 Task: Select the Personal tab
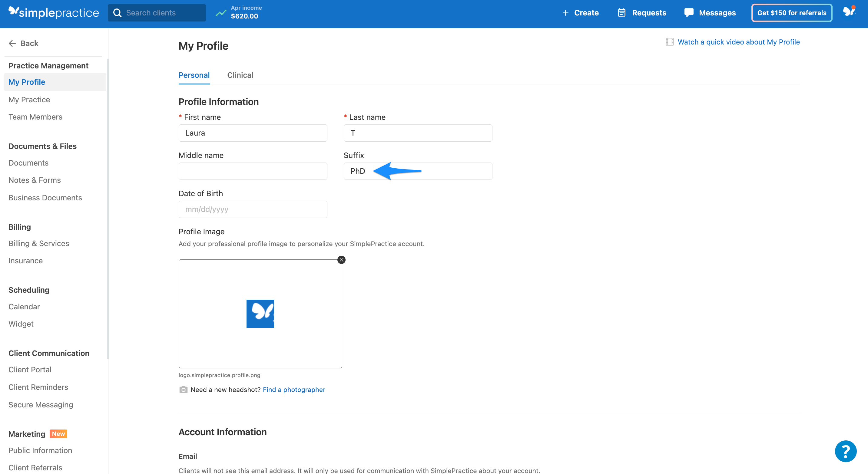[x=194, y=75]
